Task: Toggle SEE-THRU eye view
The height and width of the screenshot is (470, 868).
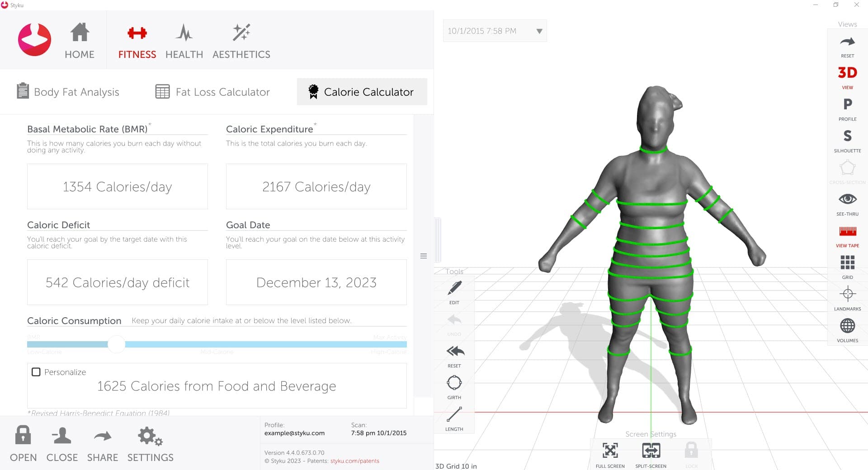Action: tap(847, 204)
